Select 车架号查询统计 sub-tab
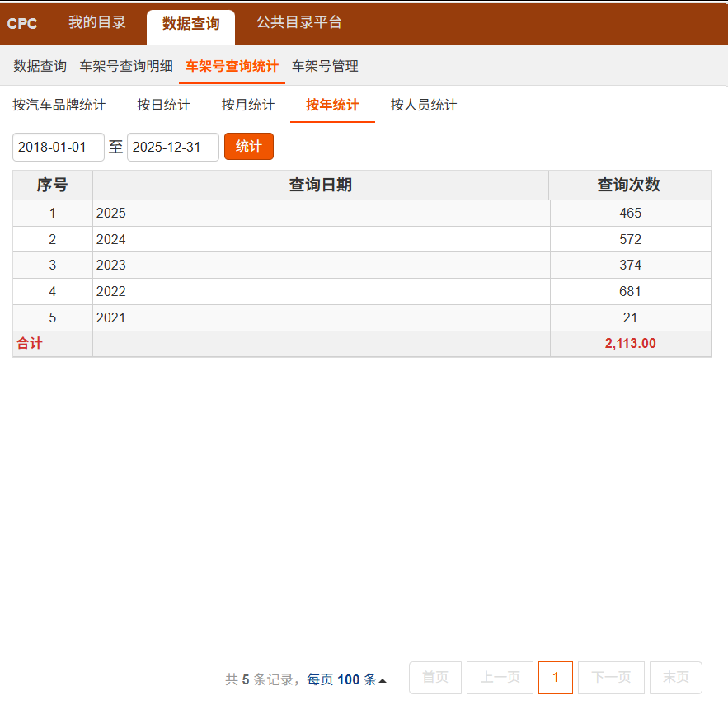The height and width of the screenshot is (705, 728). point(232,66)
